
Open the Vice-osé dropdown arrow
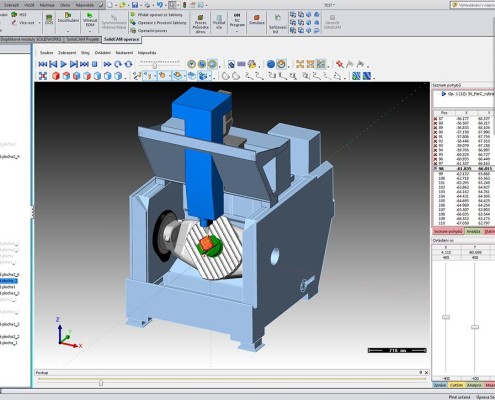click(40, 23)
